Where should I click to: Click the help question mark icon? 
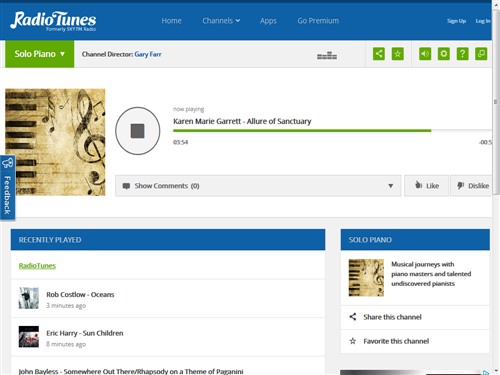pyautogui.click(x=462, y=54)
